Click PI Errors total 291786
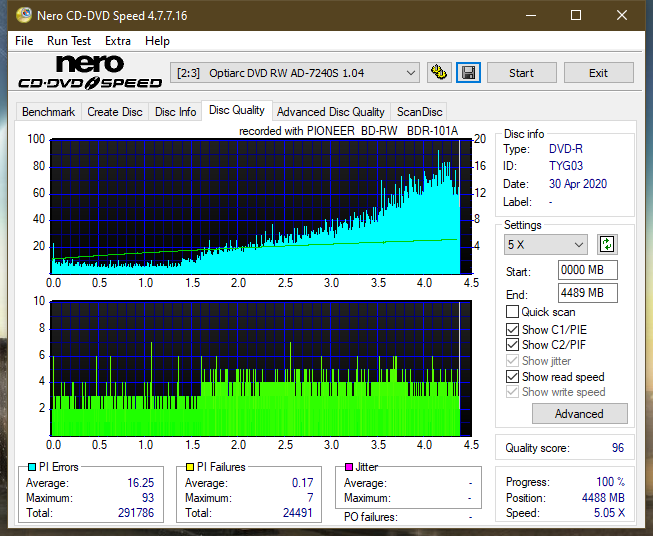This screenshot has width=653, height=536. coord(136,512)
